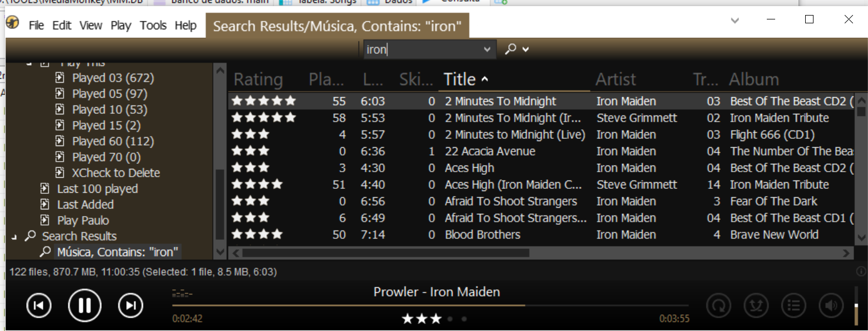Open the Play menu
The width and height of the screenshot is (868, 331).
pos(121,26)
